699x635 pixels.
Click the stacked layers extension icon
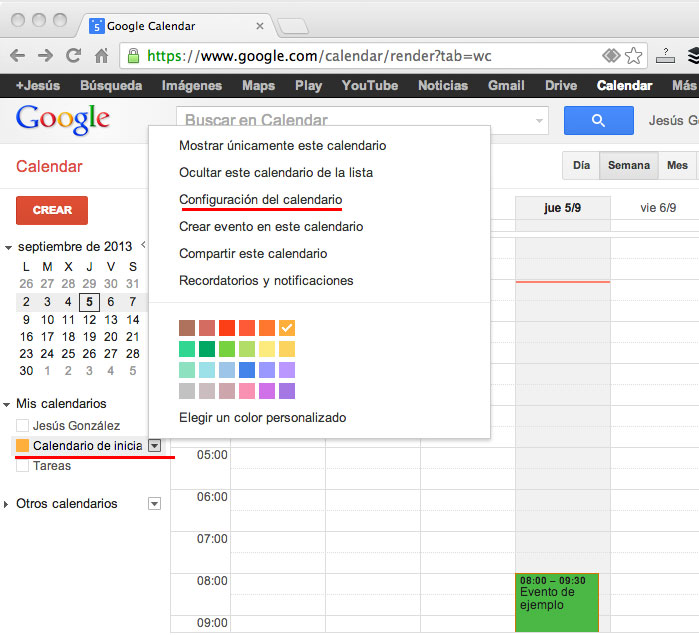pyautogui.click(x=693, y=56)
